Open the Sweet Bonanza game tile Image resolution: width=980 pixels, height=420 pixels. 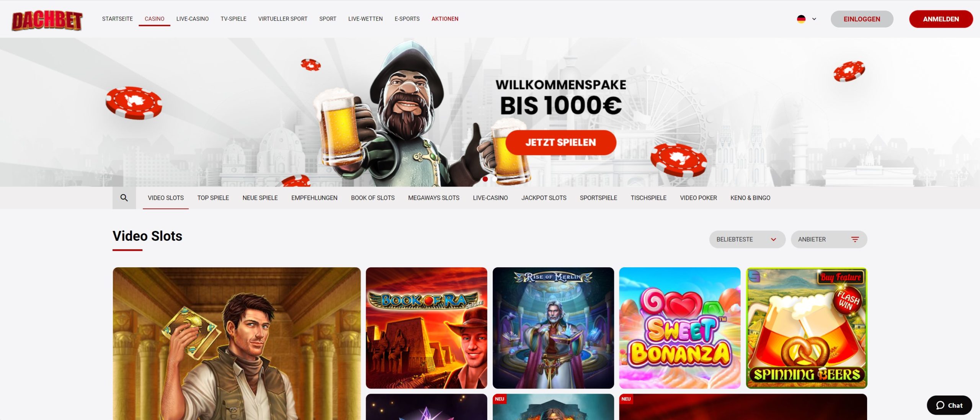pos(680,328)
